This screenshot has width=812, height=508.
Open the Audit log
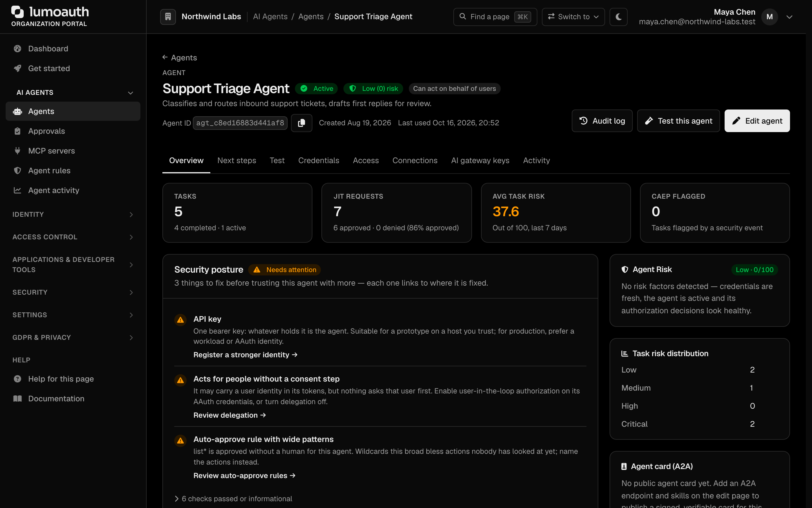point(602,121)
